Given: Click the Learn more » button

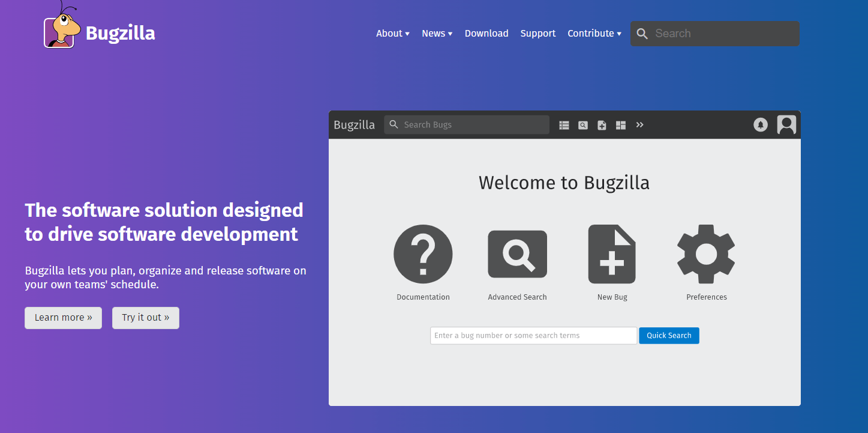Looking at the screenshot, I should click(x=64, y=318).
